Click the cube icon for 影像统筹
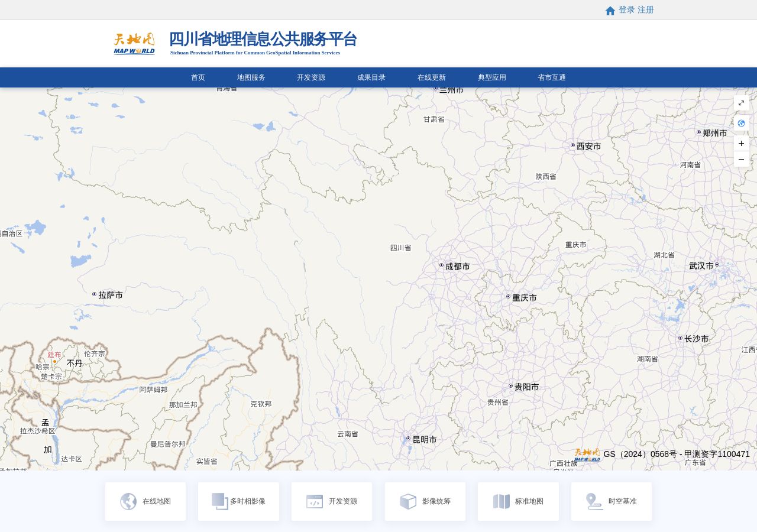Screen dimensions: 757x532 [x=408, y=501]
